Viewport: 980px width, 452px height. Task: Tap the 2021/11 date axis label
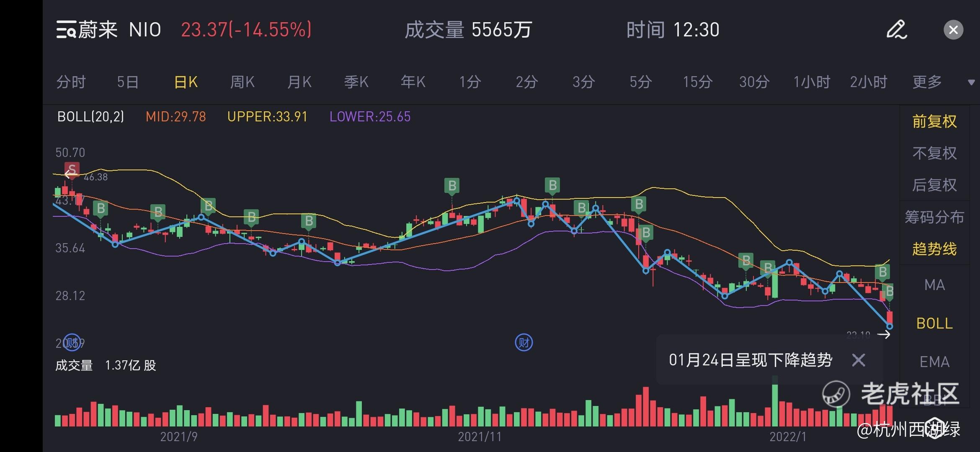pos(480,437)
